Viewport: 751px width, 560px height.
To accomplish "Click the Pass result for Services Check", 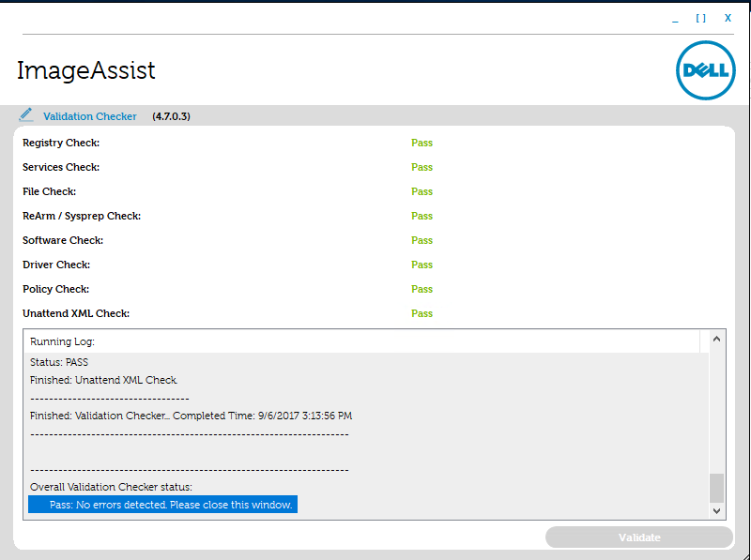I will pos(421,167).
